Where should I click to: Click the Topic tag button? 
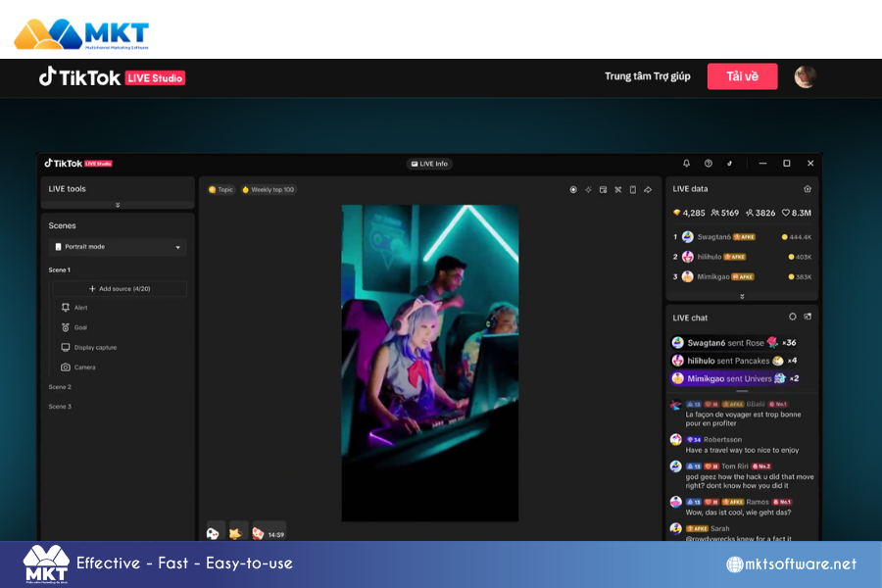pos(220,189)
